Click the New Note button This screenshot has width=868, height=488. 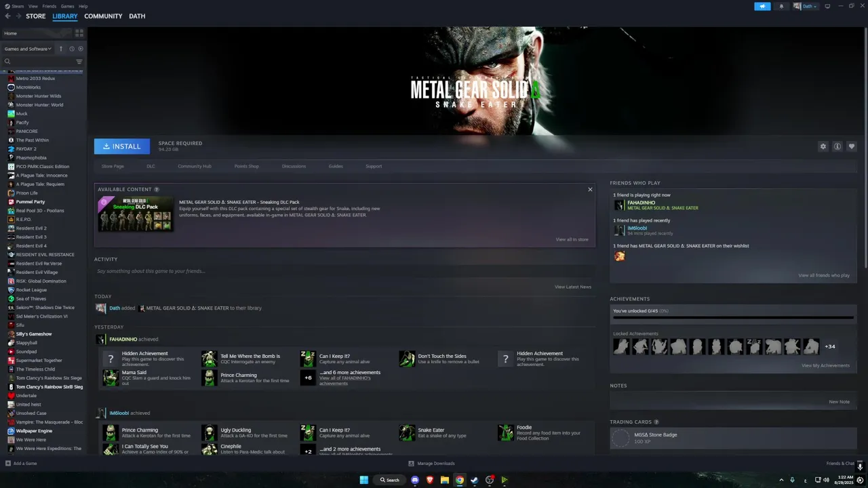[x=839, y=401]
